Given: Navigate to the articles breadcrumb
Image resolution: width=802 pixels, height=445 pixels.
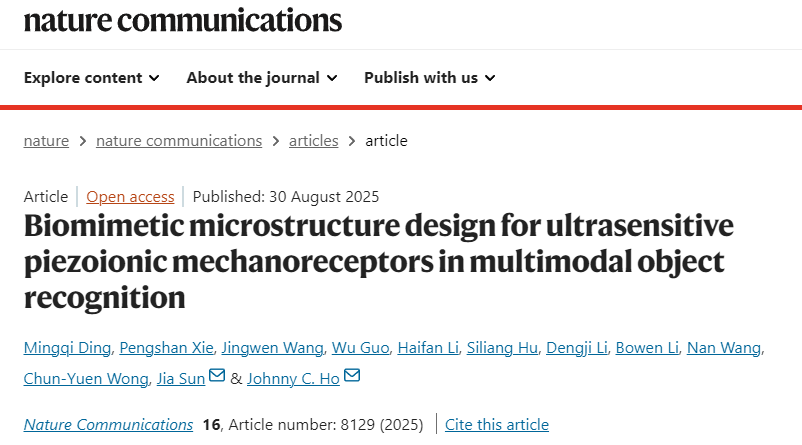Looking at the screenshot, I should 314,141.
